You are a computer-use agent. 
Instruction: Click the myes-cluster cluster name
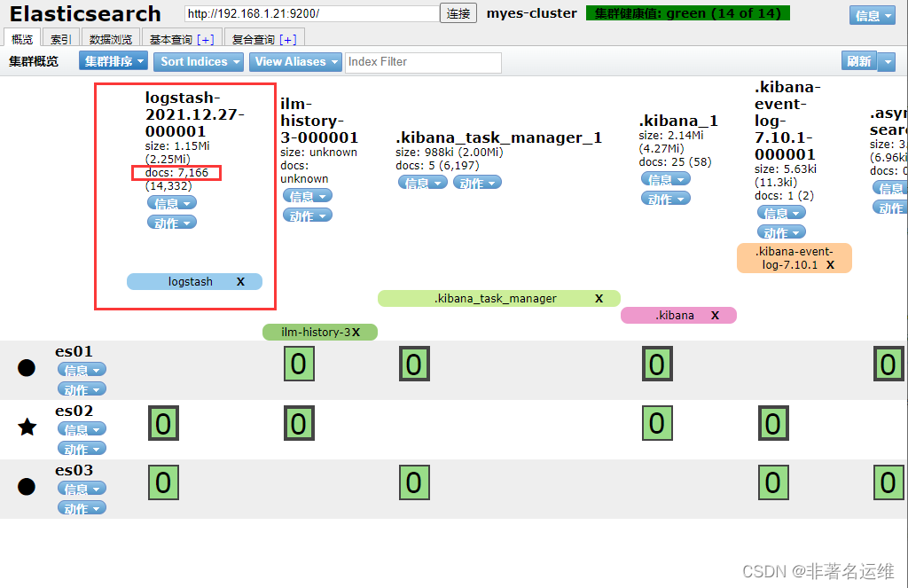click(x=532, y=13)
